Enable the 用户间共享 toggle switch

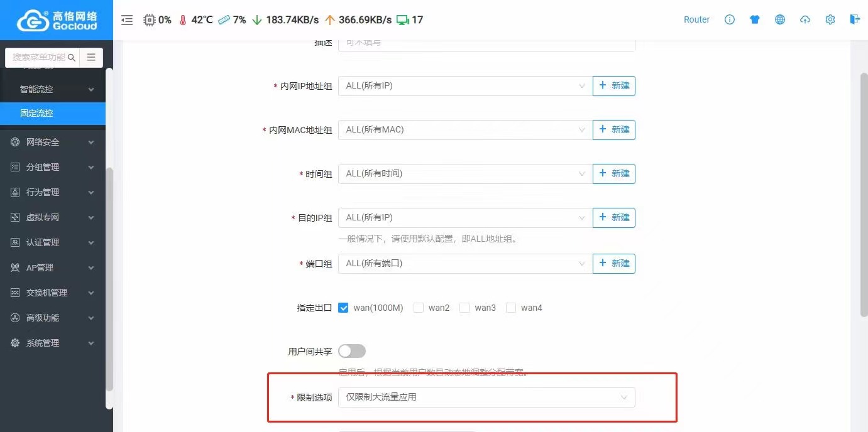[x=352, y=351]
